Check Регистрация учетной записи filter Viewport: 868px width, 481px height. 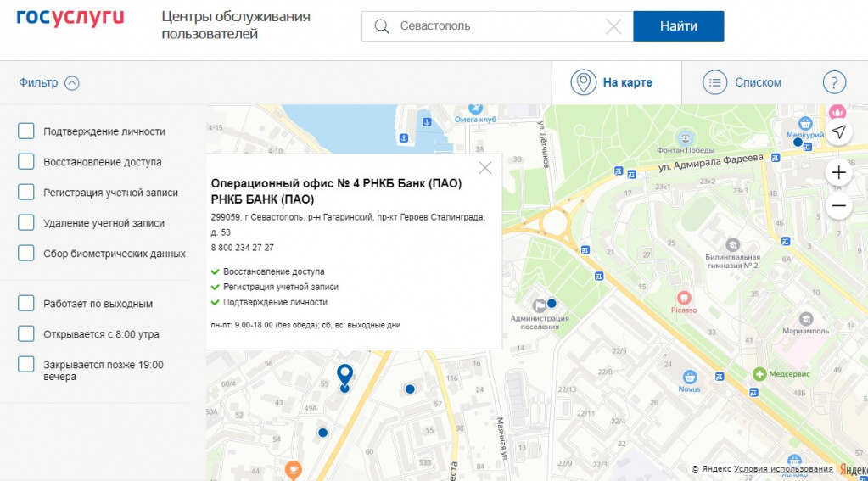tap(26, 192)
